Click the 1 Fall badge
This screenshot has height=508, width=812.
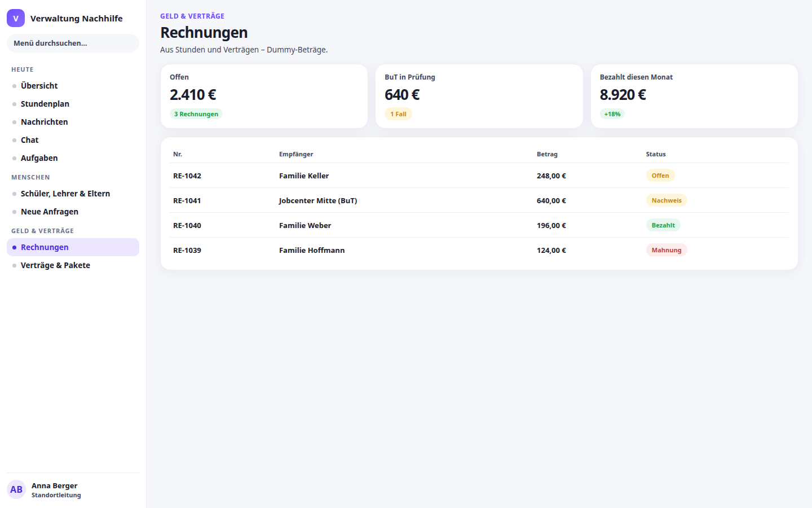[x=398, y=114]
